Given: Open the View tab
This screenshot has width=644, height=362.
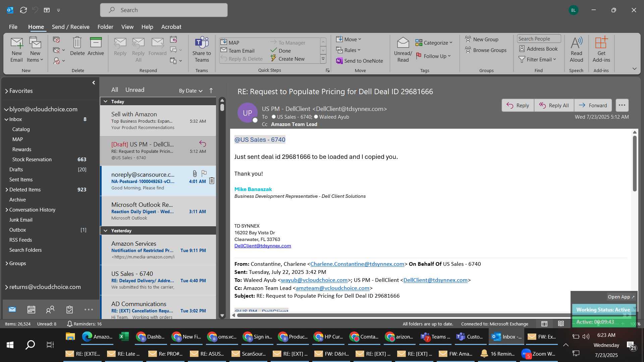Looking at the screenshot, I should (x=127, y=27).
